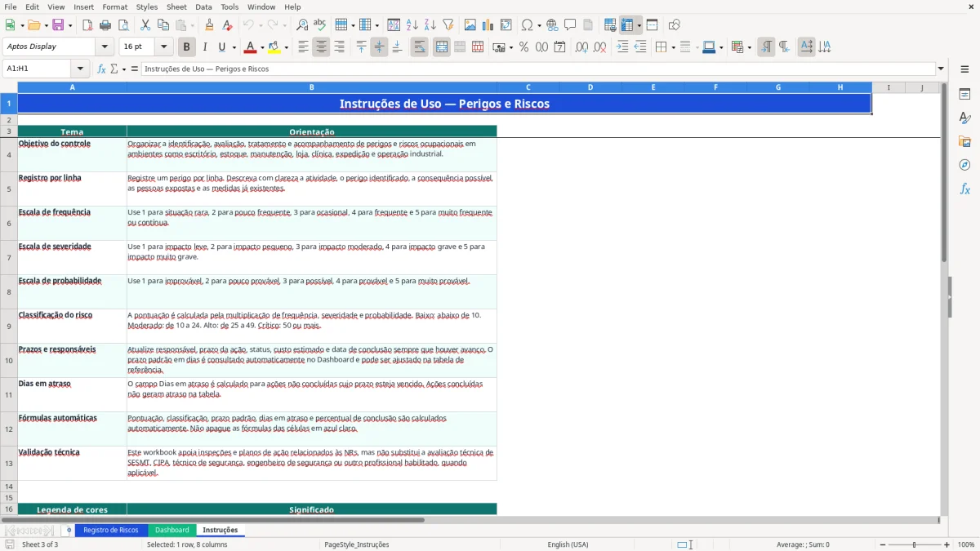This screenshot has width=980, height=551.
Task: Click Draw Functions shapes icon
Action: [x=674, y=25]
